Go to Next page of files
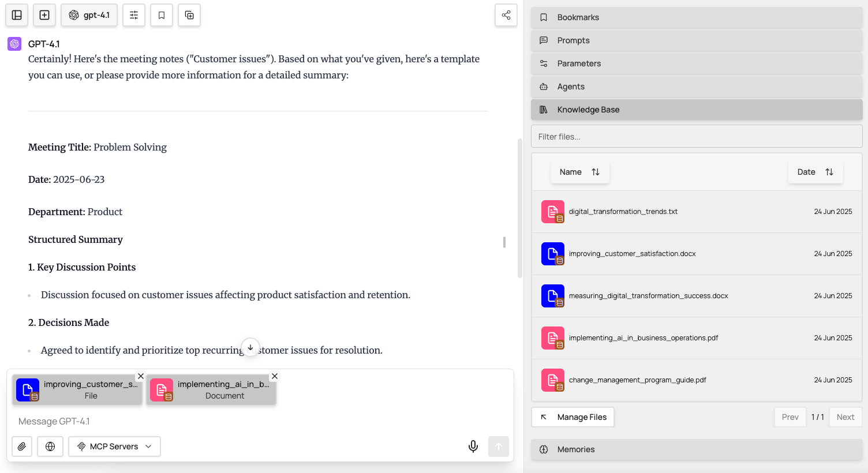 845,417
